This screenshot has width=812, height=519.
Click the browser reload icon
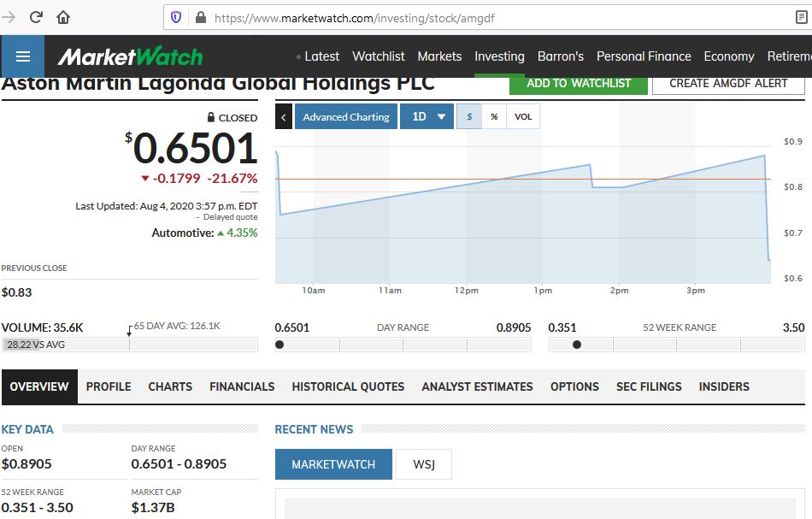coord(36,18)
